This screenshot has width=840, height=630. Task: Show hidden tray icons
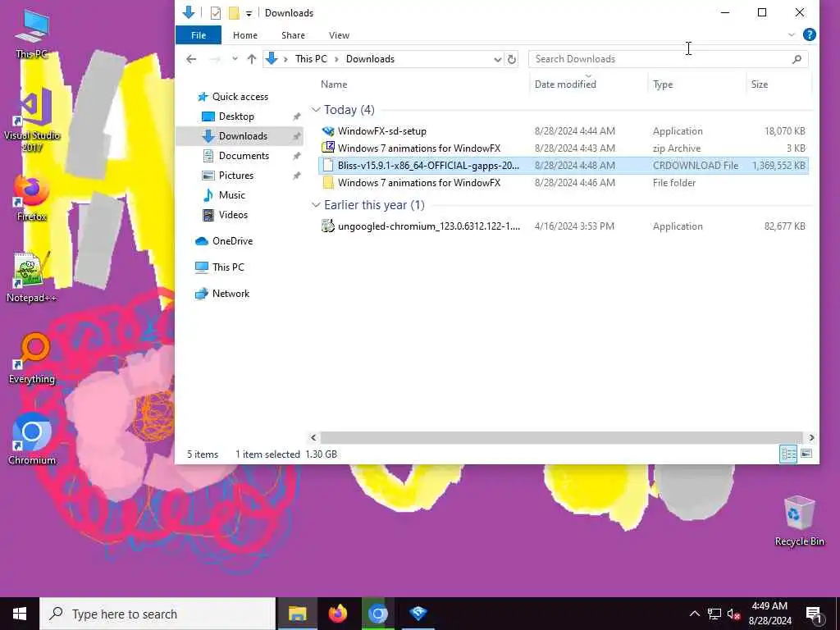(x=694, y=614)
